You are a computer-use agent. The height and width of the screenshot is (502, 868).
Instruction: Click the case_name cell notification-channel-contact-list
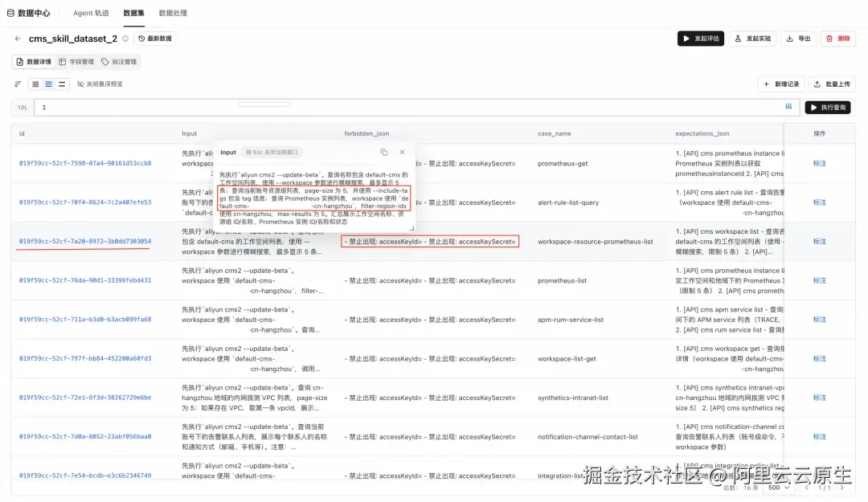click(588, 437)
